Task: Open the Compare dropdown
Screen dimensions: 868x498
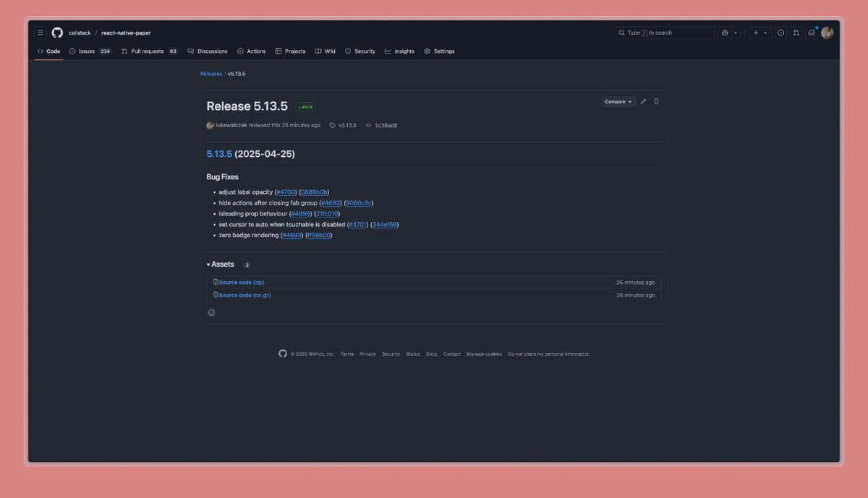Action: [x=618, y=102]
